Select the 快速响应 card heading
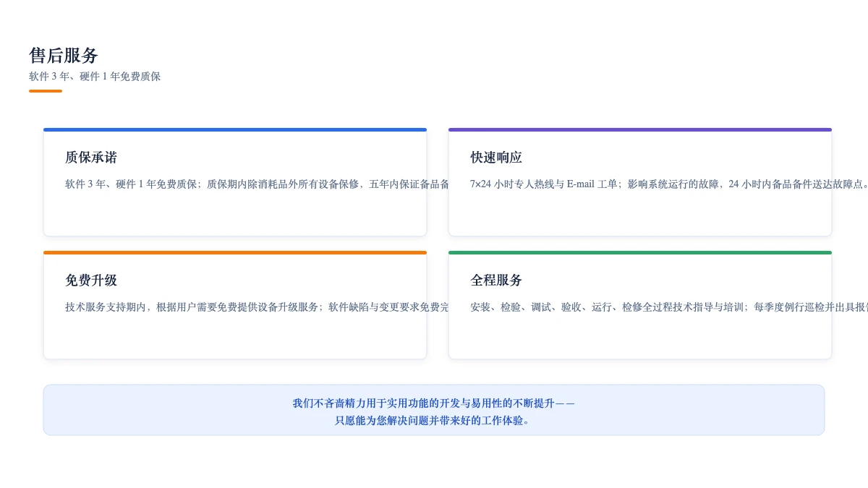The width and height of the screenshot is (868, 488). pyautogui.click(x=496, y=158)
